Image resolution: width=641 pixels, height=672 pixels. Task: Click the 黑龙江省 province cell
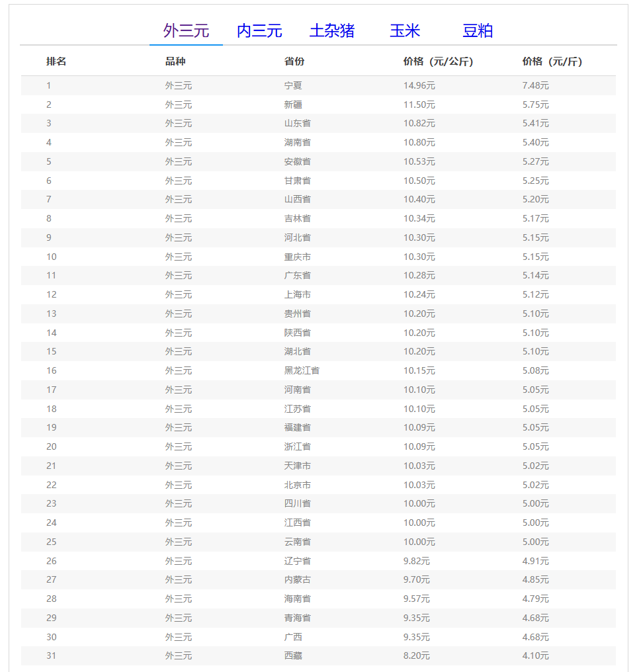click(x=302, y=370)
